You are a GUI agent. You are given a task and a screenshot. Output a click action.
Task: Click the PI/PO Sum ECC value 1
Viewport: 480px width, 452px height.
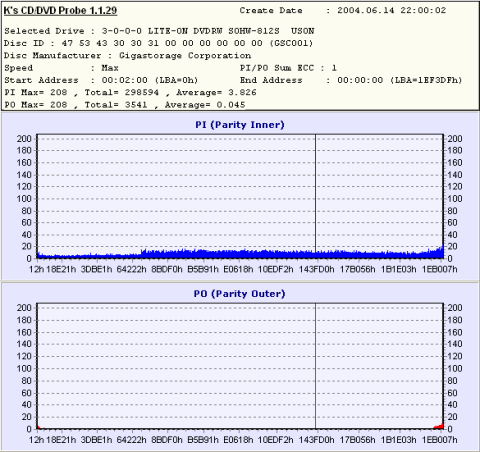334,68
